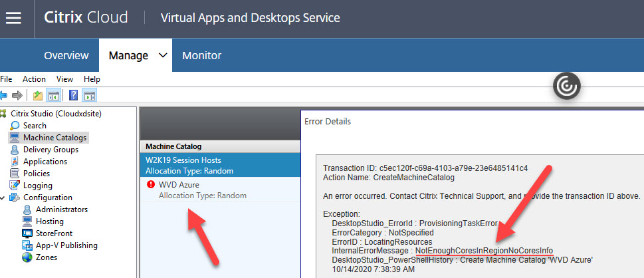Viewport: 644px width, 278px height.
Task: Switch to the Overview tab
Action: click(x=66, y=55)
